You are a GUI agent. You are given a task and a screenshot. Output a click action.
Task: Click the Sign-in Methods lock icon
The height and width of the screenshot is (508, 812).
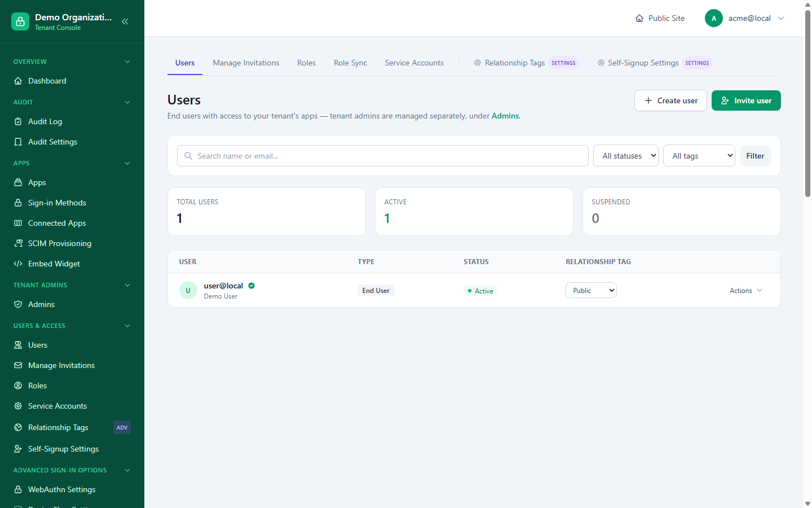pos(18,203)
